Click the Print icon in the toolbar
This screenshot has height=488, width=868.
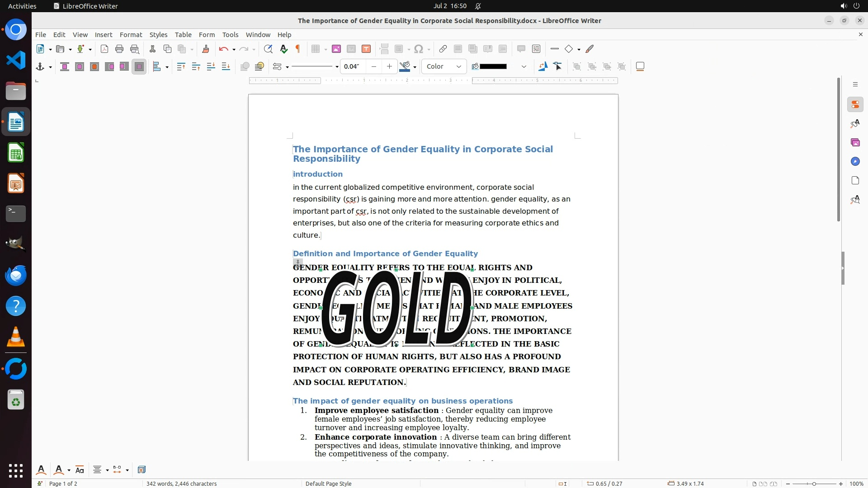[119, 49]
